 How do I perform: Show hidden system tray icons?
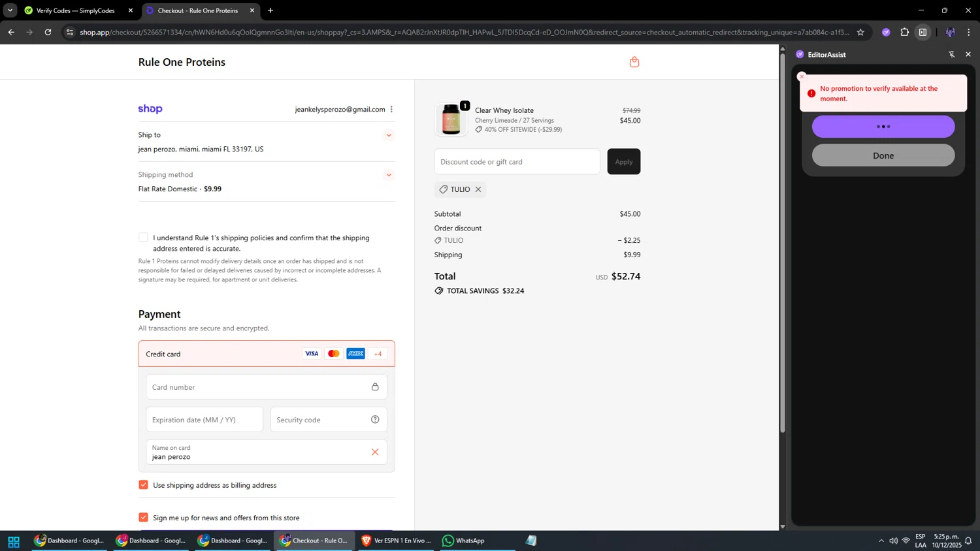(x=881, y=541)
